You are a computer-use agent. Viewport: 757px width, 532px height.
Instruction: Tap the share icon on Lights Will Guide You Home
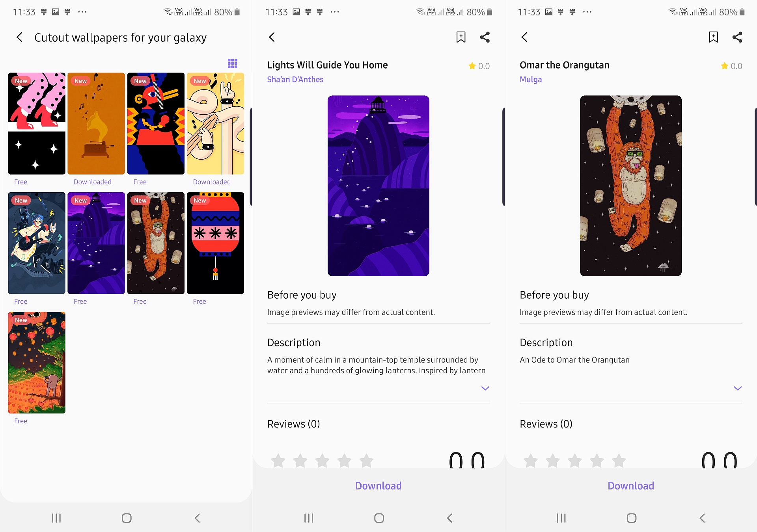tap(485, 37)
